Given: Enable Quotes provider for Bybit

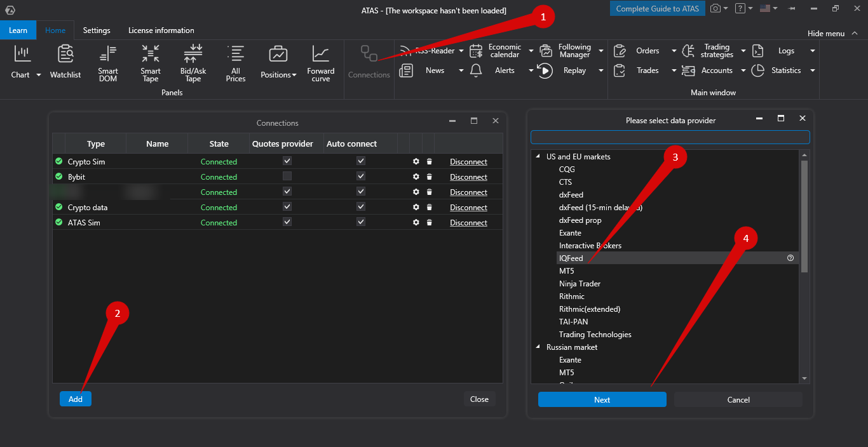Looking at the screenshot, I should 287,177.
